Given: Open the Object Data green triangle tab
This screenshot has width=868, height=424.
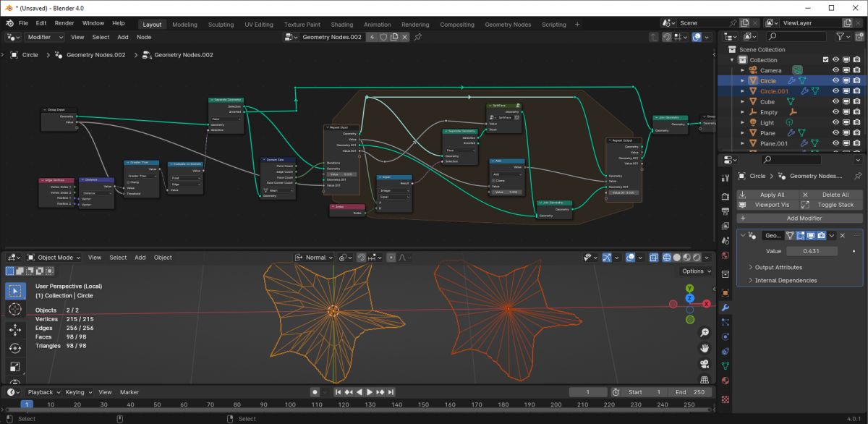Looking at the screenshot, I should [x=726, y=365].
